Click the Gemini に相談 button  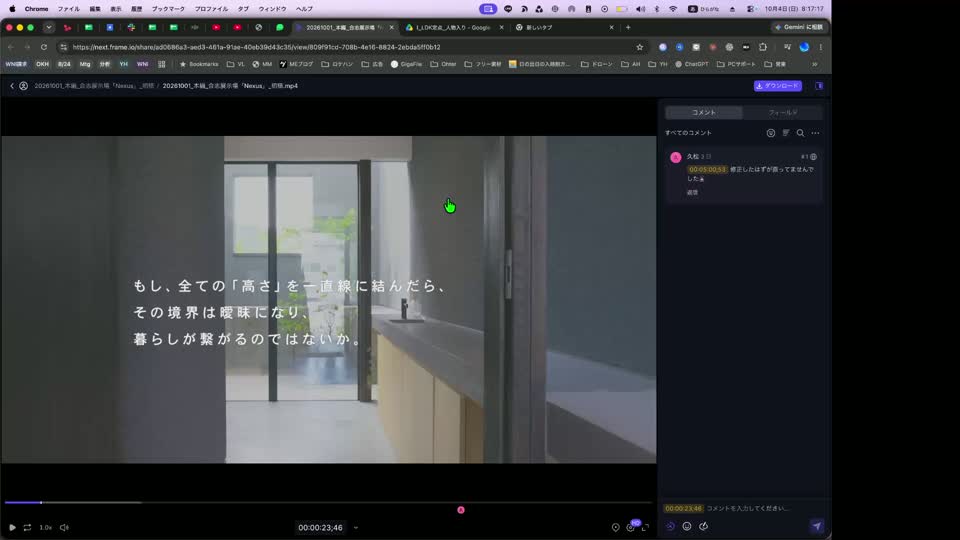(798, 28)
